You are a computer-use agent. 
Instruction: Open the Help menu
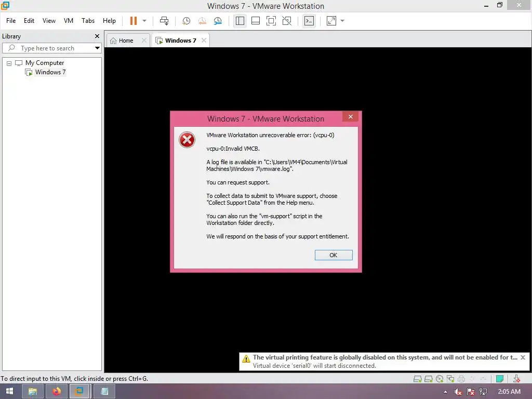109,21
